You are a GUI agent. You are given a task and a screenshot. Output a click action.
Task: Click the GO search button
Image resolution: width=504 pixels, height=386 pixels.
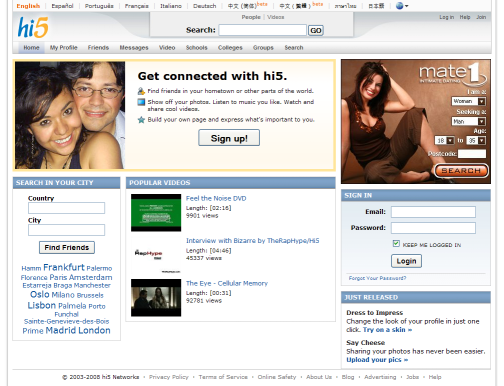(x=316, y=31)
